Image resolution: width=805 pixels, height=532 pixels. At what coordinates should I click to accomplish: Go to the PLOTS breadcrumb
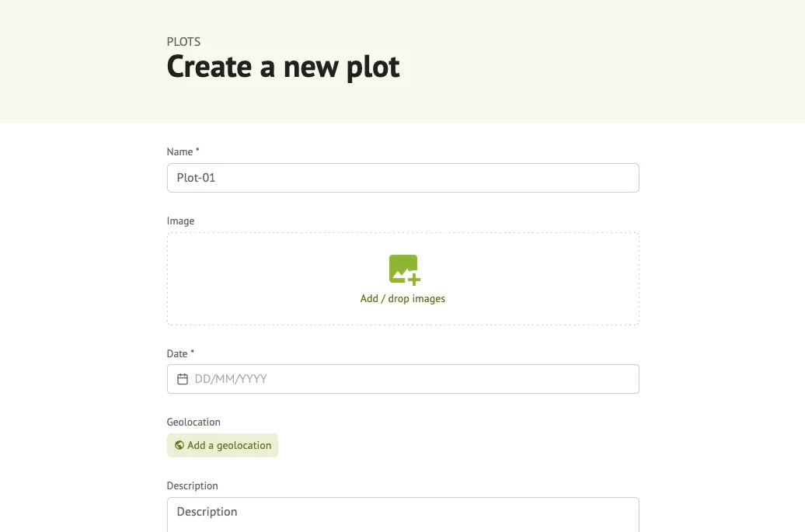tap(183, 42)
